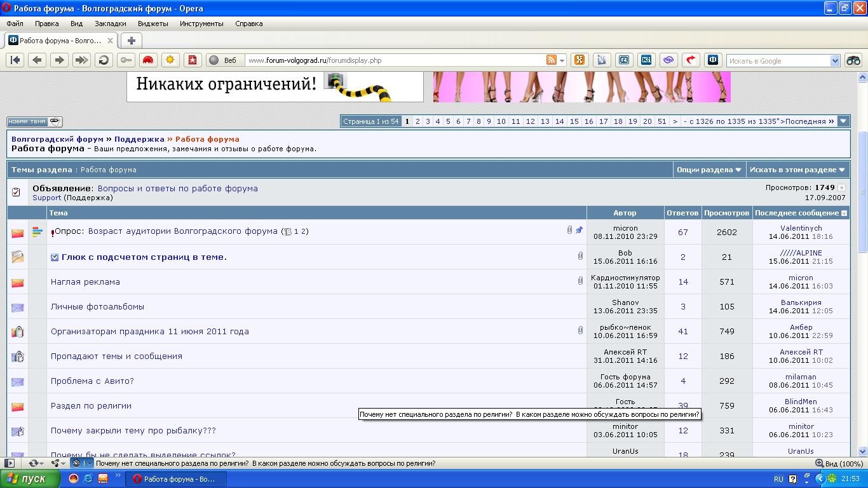
Task: Click the password wand key icon
Action: pos(126,60)
